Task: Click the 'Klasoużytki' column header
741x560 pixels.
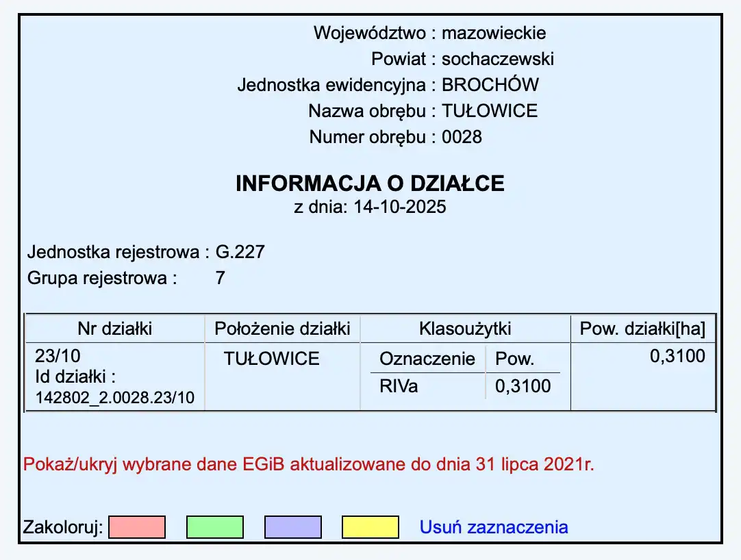Action: pos(465,329)
